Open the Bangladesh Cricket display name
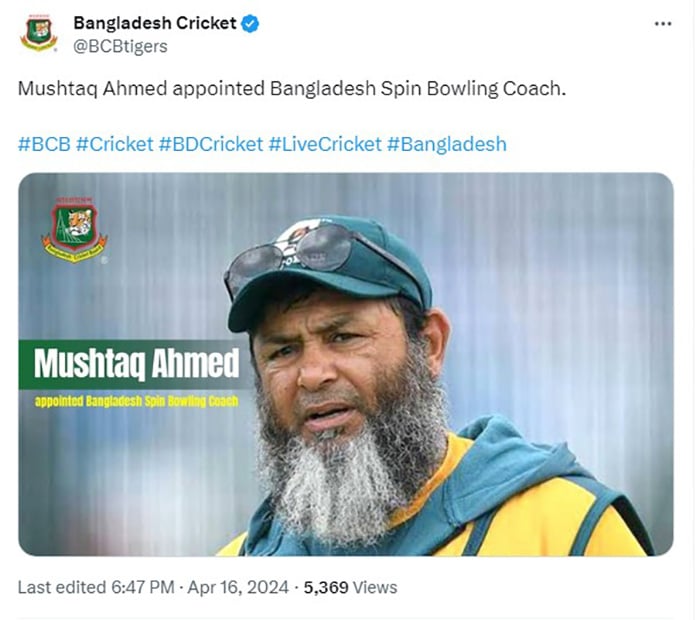This screenshot has height=620, width=700. click(x=154, y=23)
